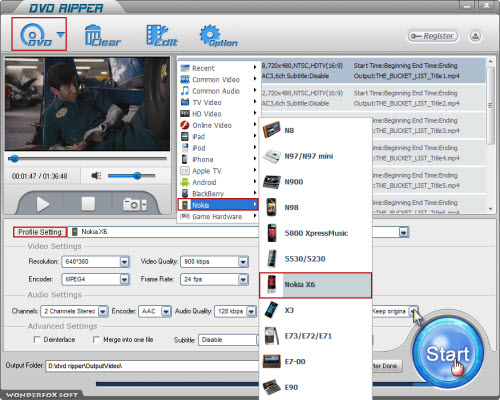Click the Profile Setting label

pyautogui.click(x=40, y=232)
